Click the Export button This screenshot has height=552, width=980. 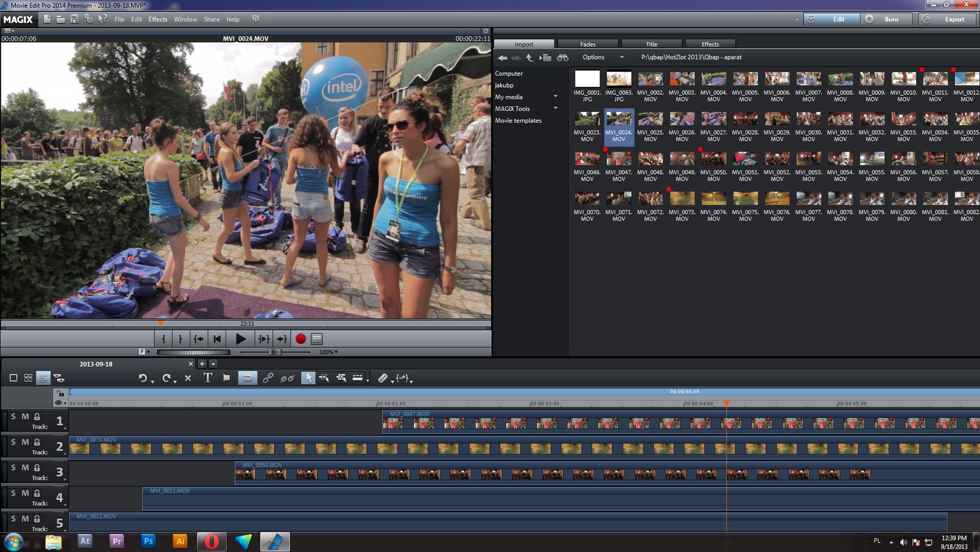tap(947, 19)
